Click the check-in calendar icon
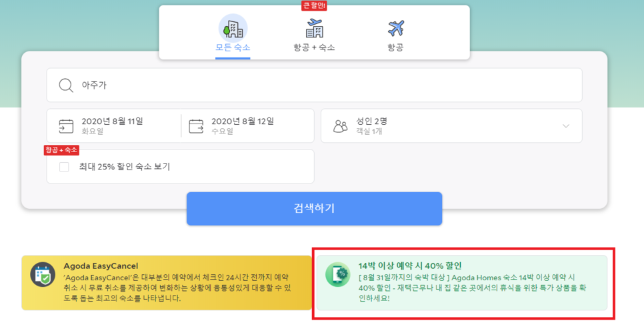The height and width of the screenshot is (335, 644). (66, 126)
